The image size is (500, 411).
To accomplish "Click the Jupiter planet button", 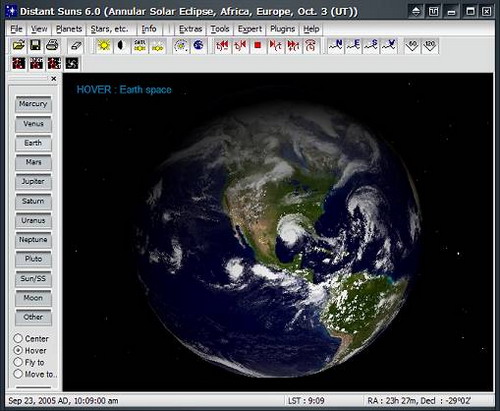I will point(33,182).
